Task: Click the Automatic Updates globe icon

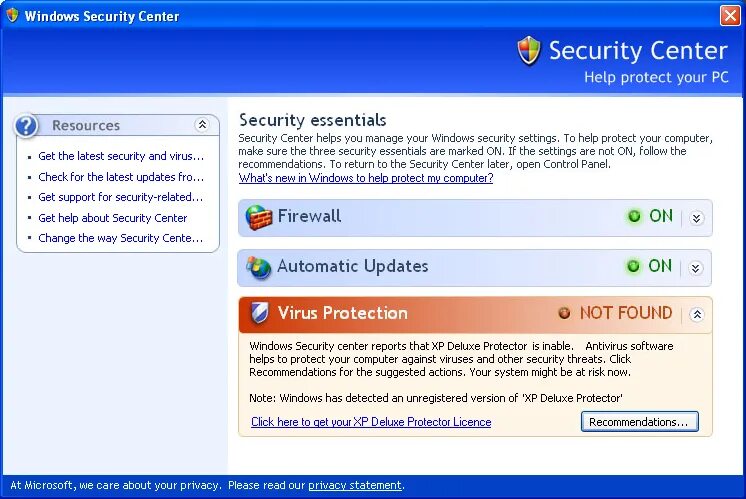Action: 258,267
